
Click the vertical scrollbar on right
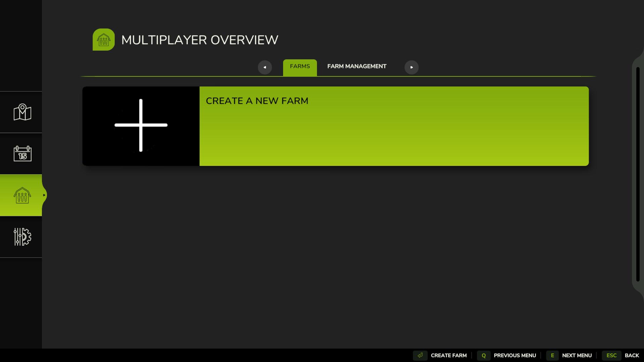click(x=638, y=174)
